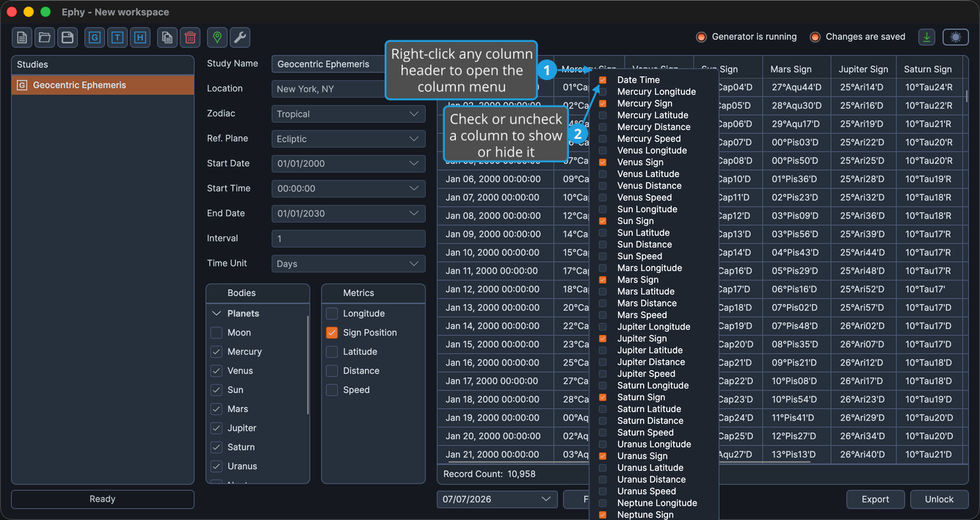Open the Zodiac dropdown
This screenshot has height=520, width=980.
point(349,114)
